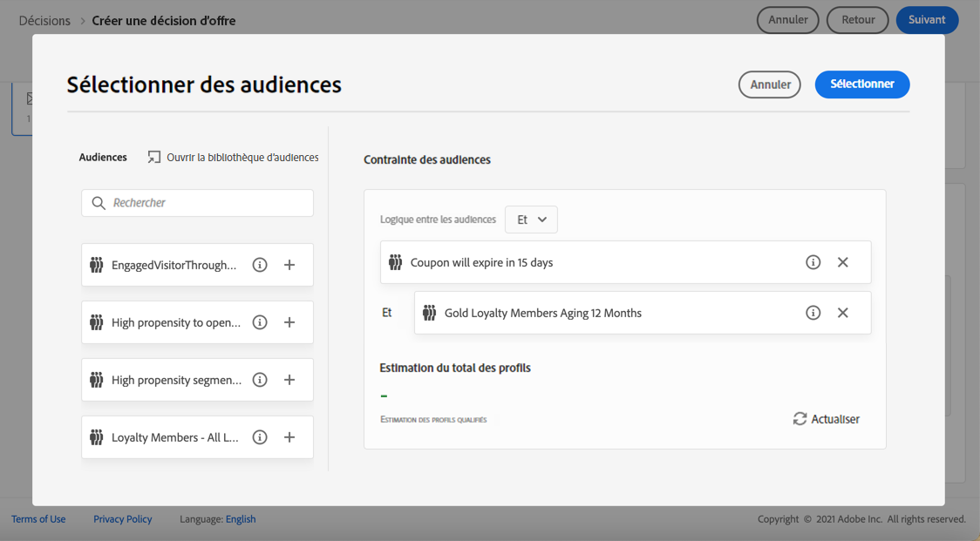Viewport: 980px width, 541px height.
Task: Add Loyalty Members - All L audience
Action: tap(289, 437)
